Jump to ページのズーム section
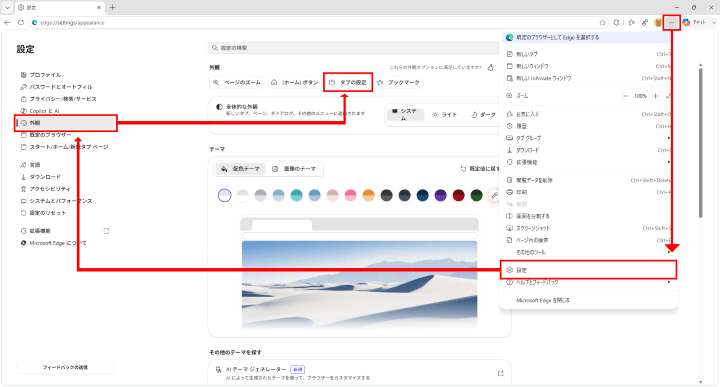The image size is (720, 387). coord(237,83)
